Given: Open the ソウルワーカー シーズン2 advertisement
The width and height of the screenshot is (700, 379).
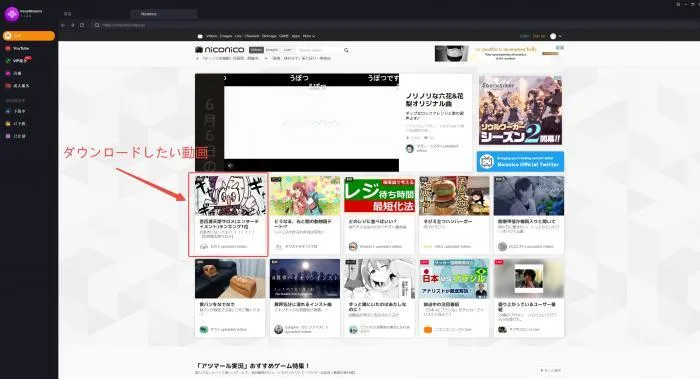Looking at the screenshot, I should pos(521,110).
